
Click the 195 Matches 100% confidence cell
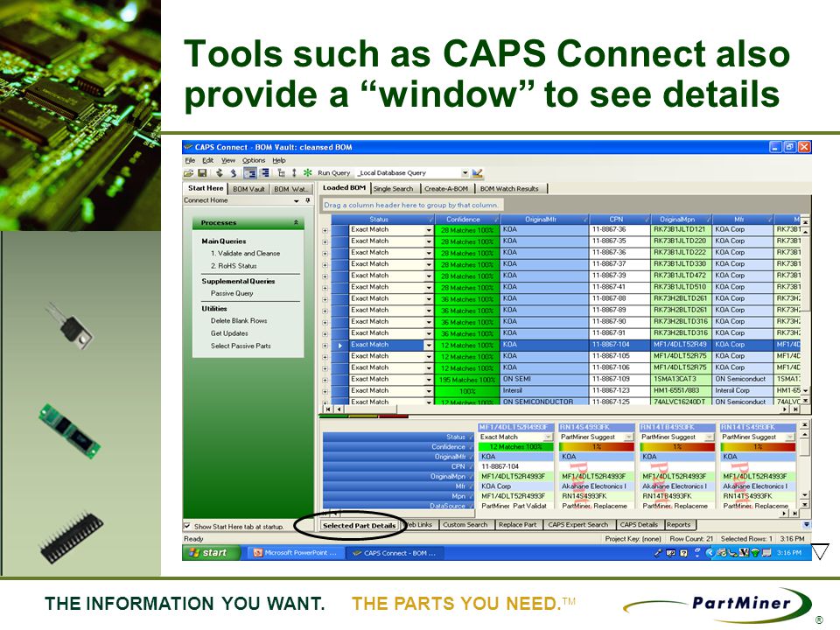[x=466, y=380]
